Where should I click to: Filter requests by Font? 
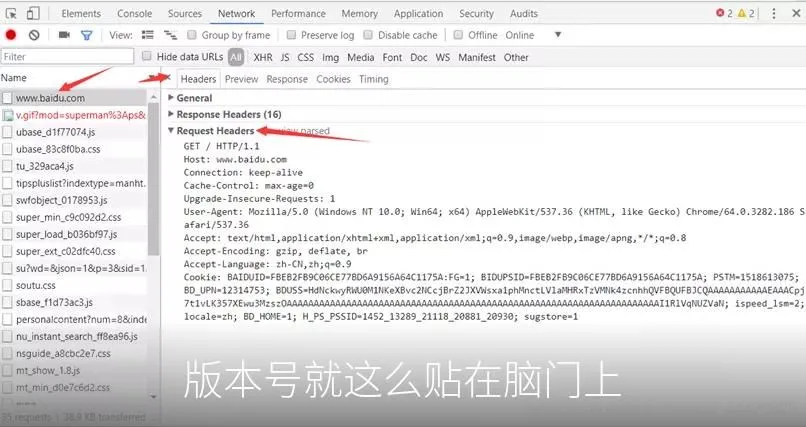tap(392, 57)
